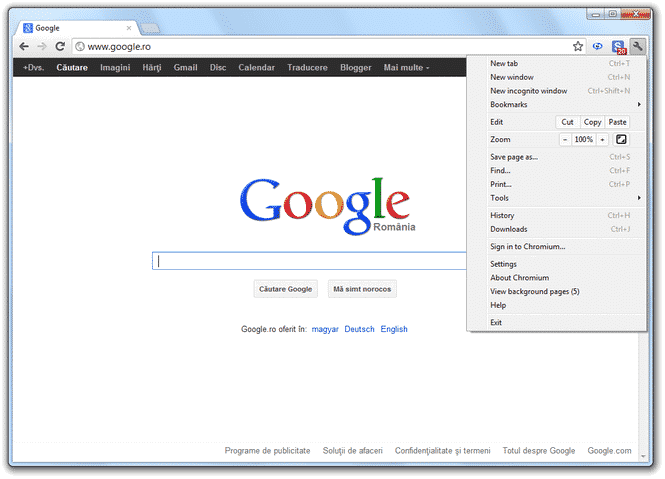Open Programe de publicitate footer link
The width and height of the screenshot is (665, 479).
pyautogui.click(x=267, y=450)
